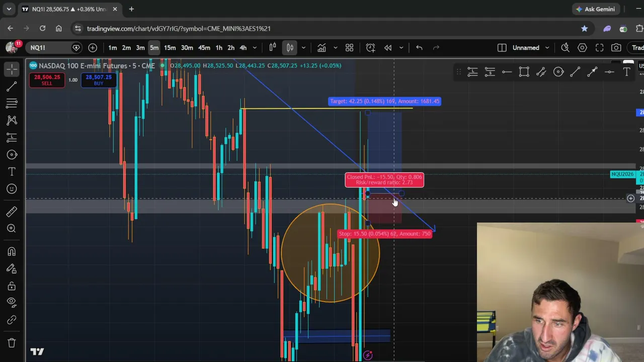
Task: Open the quick search tool
Action: click(565, 48)
